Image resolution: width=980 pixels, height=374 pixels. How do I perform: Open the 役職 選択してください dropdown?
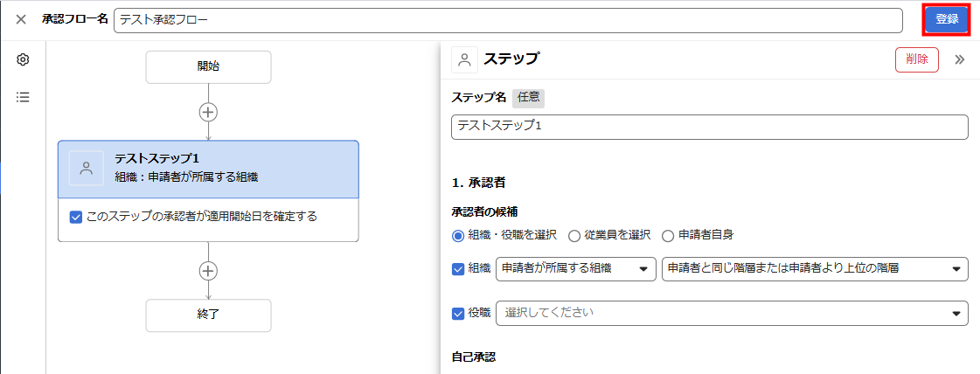[731, 313]
